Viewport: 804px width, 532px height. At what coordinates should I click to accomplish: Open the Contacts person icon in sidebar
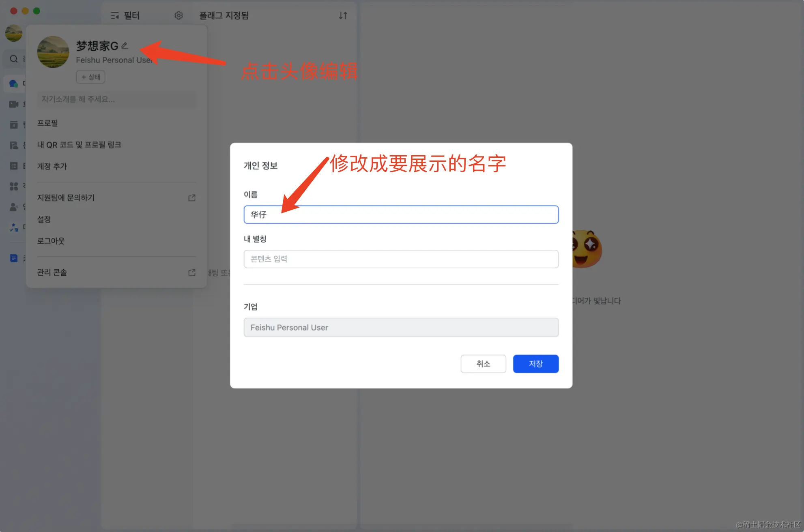14,207
